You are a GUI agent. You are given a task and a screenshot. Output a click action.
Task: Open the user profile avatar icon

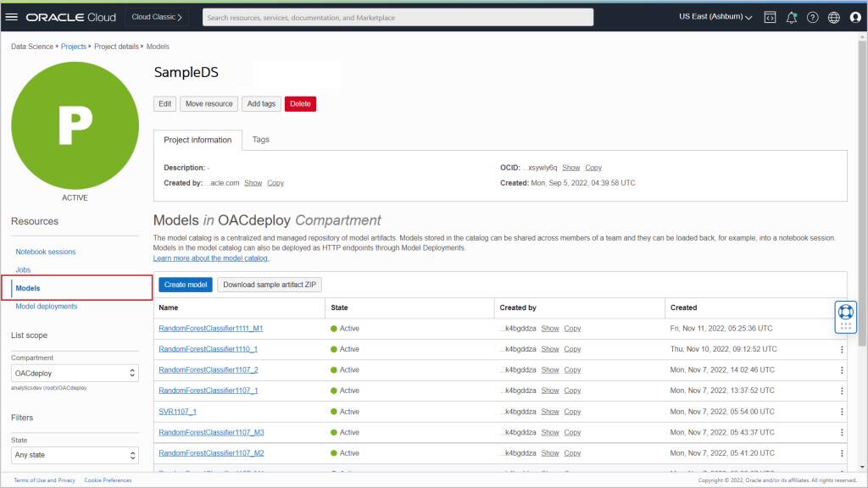[x=855, y=16]
